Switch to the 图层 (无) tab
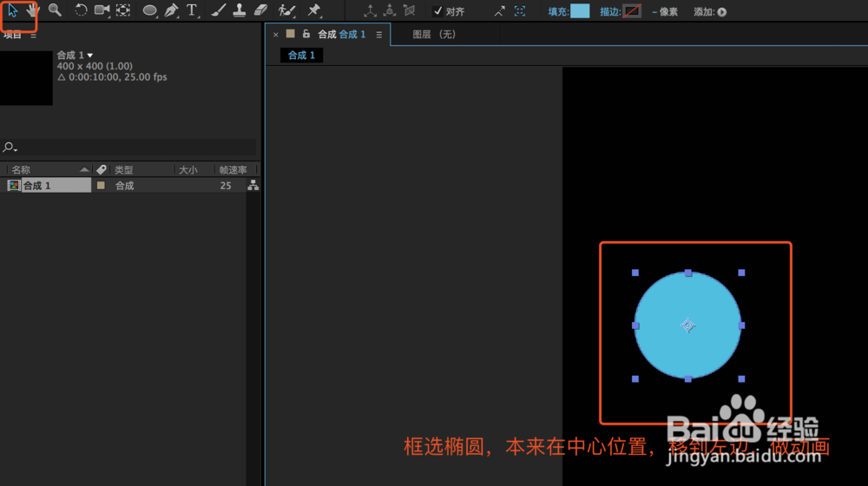This screenshot has height=486, width=868. point(434,35)
